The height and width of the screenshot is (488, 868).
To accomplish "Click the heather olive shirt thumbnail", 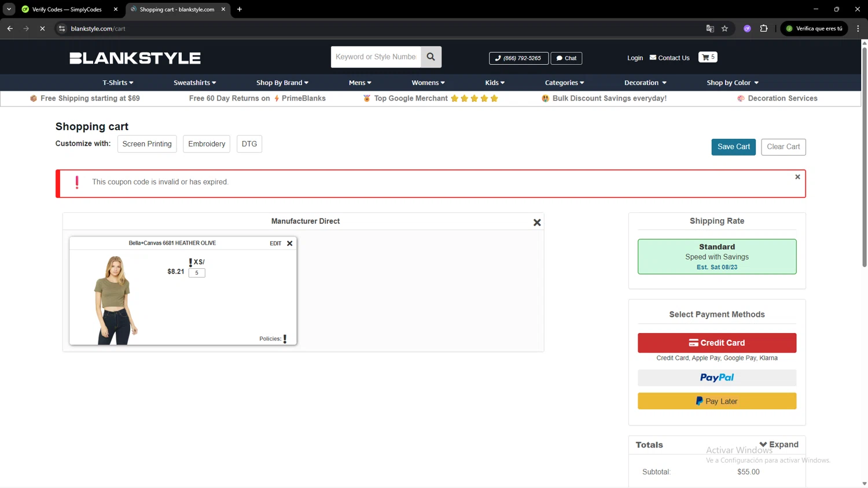I will pyautogui.click(x=116, y=301).
